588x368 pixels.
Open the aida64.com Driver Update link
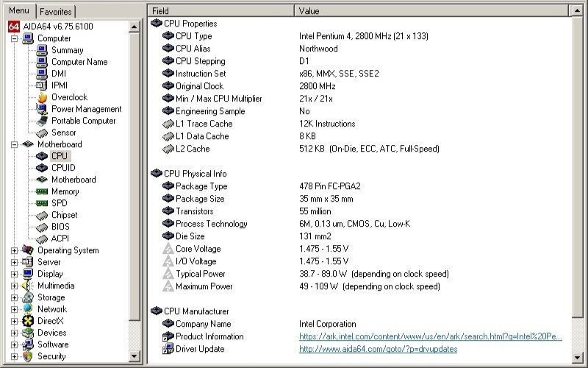click(378, 349)
